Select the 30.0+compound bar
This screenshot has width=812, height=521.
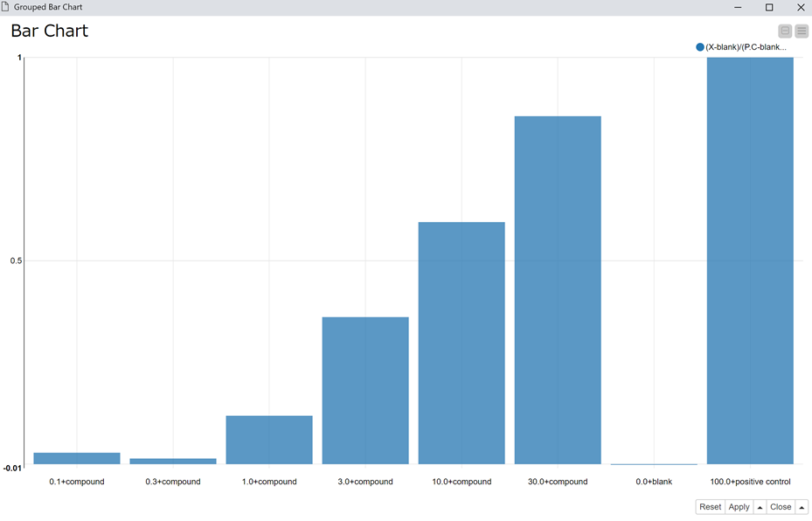pos(558,290)
